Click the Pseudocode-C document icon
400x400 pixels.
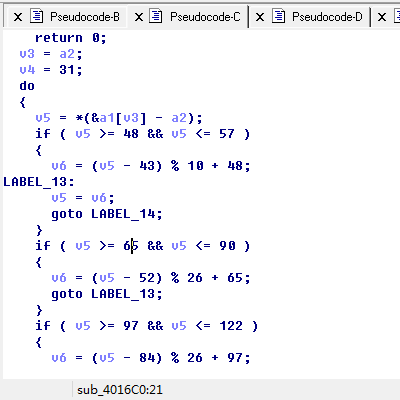click(x=156, y=16)
